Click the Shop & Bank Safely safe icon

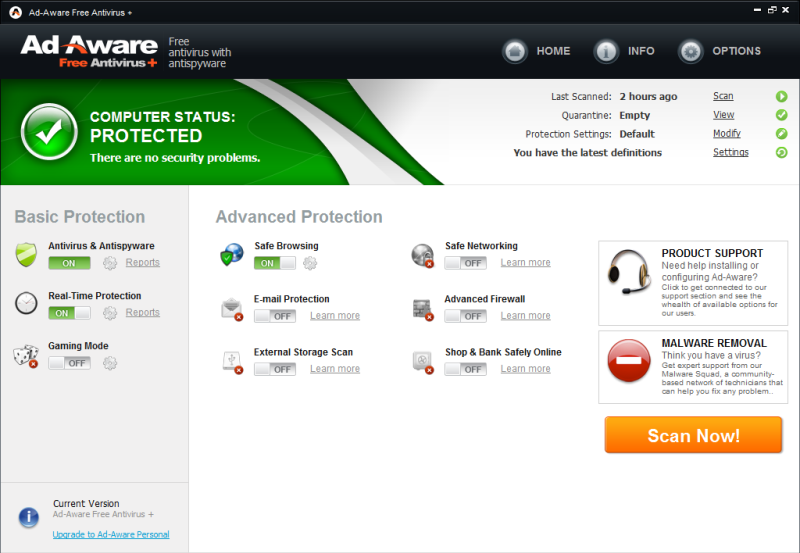tap(422, 362)
